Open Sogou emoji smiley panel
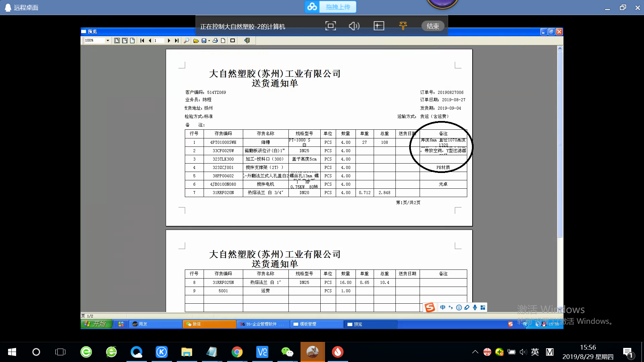644x362 pixels. pos(459,307)
